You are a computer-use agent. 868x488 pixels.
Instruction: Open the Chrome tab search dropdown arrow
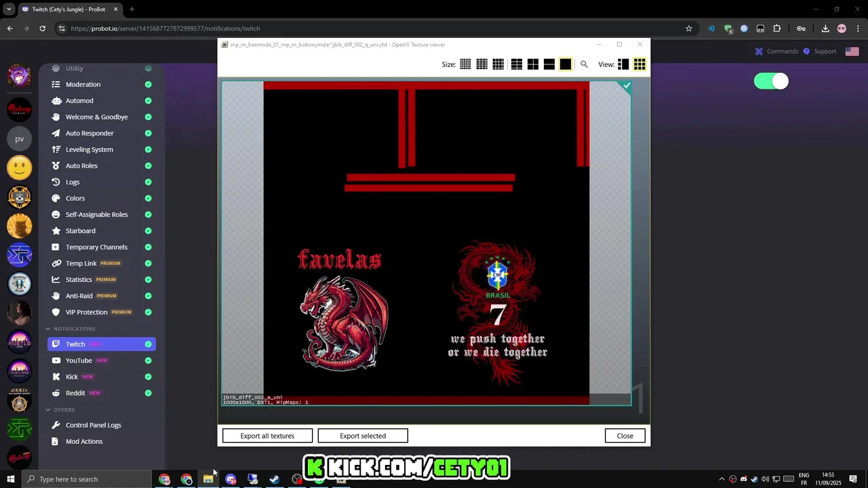(x=9, y=9)
